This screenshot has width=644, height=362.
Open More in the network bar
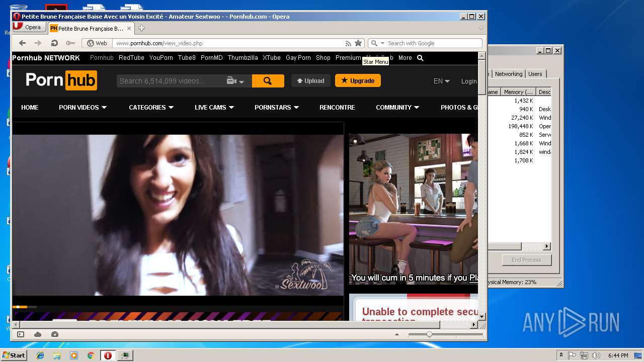click(405, 58)
